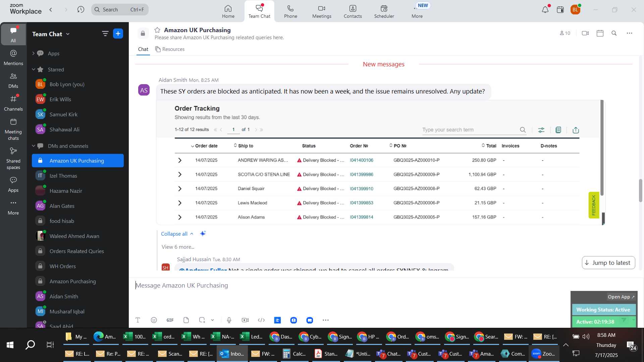Schedule a meeting via channel calendar icon

click(600, 33)
